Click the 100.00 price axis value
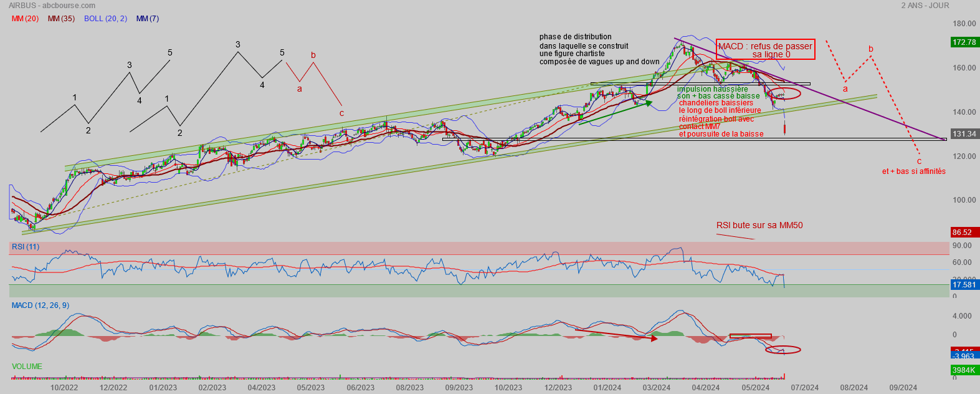Image resolution: width=980 pixels, height=394 pixels. pyautogui.click(x=964, y=200)
